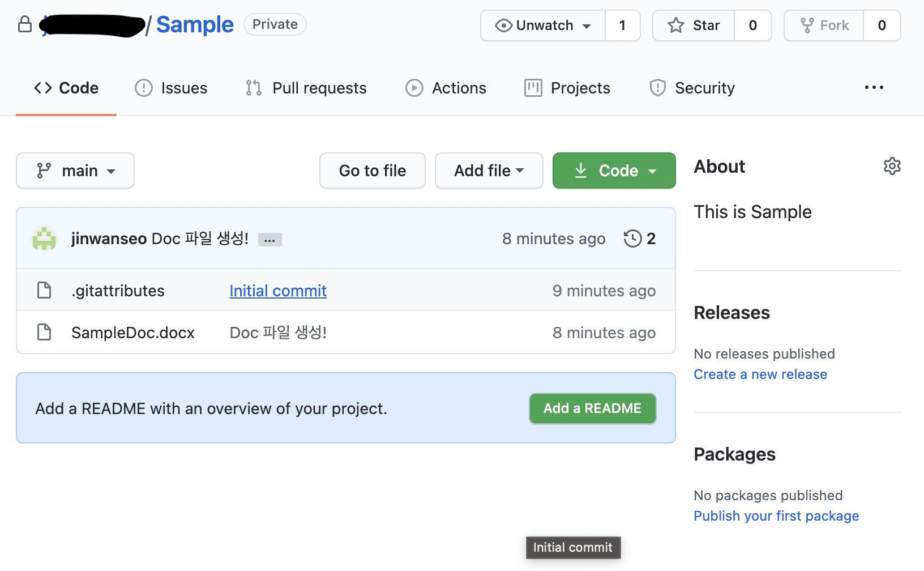Open the Initial commit link
The height and width of the screenshot is (571, 924).
tap(278, 291)
